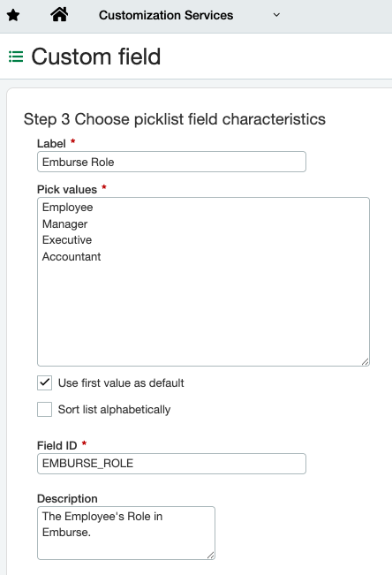Image resolution: width=392 pixels, height=575 pixels.
Task: Click into the Field ID input EMBURSE_ROLE
Action: (171, 464)
